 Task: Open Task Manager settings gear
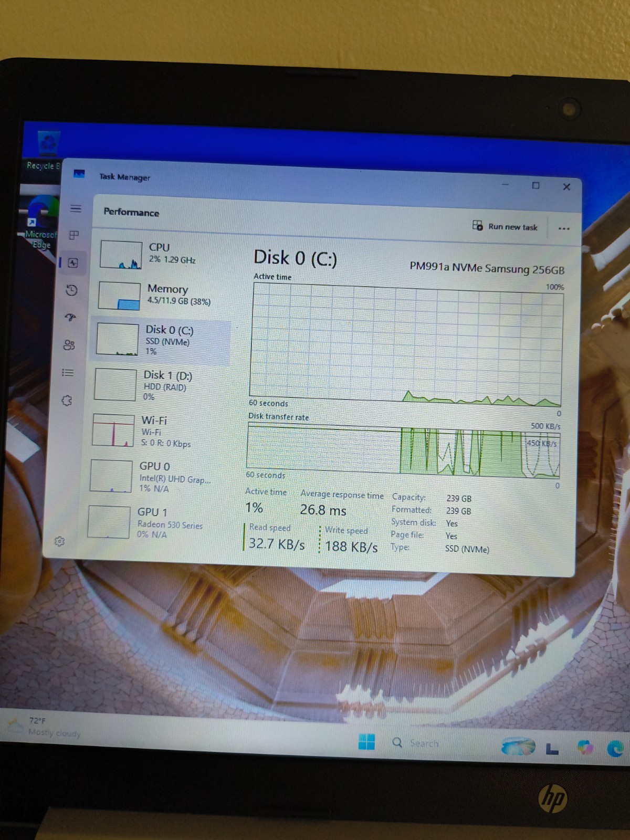59,541
